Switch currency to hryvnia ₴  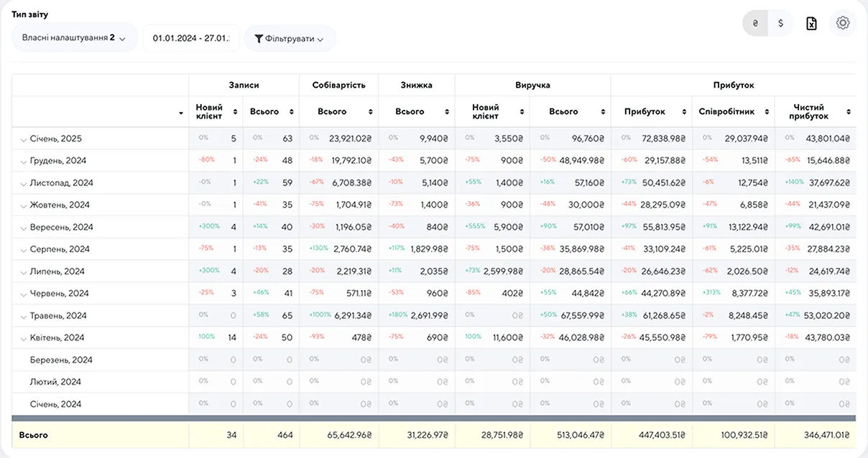pyautogui.click(x=755, y=23)
